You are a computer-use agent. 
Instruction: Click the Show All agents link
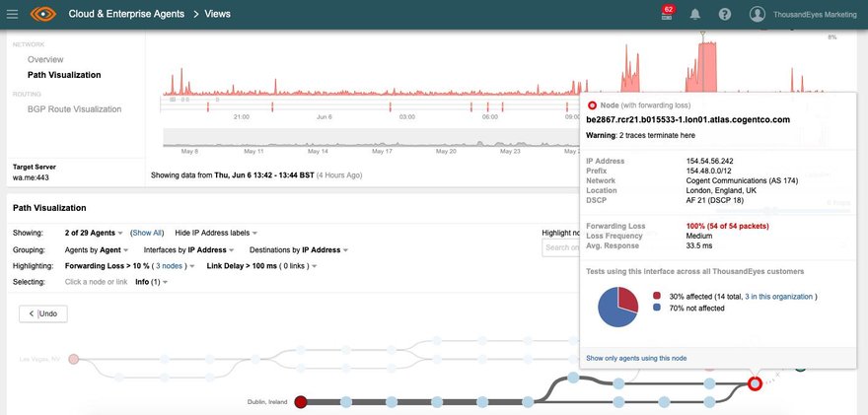pos(147,233)
